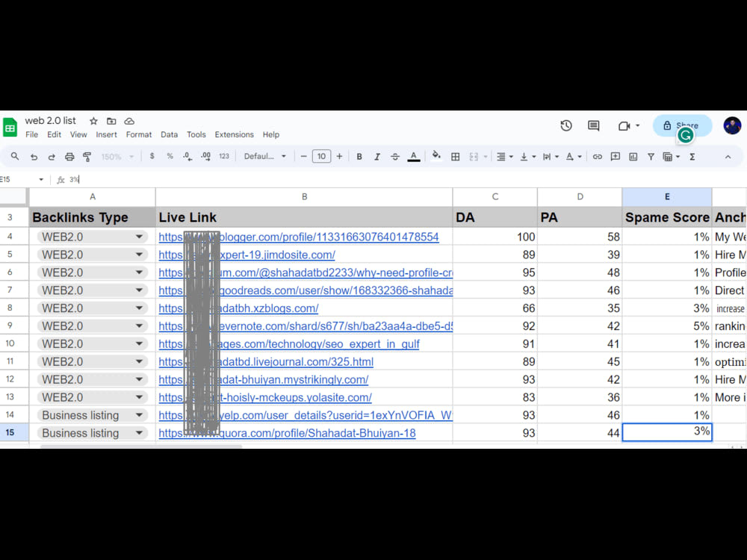The height and width of the screenshot is (560, 747).
Task: Open the livejournal.com/325.html link
Action: click(266, 362)
